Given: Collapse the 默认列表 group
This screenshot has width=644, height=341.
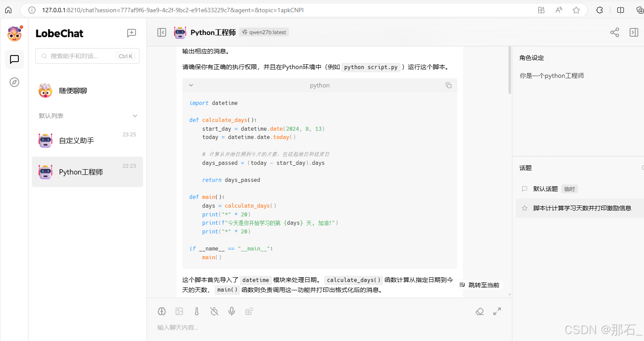Looking at the screenshot, I should (135, 116).
